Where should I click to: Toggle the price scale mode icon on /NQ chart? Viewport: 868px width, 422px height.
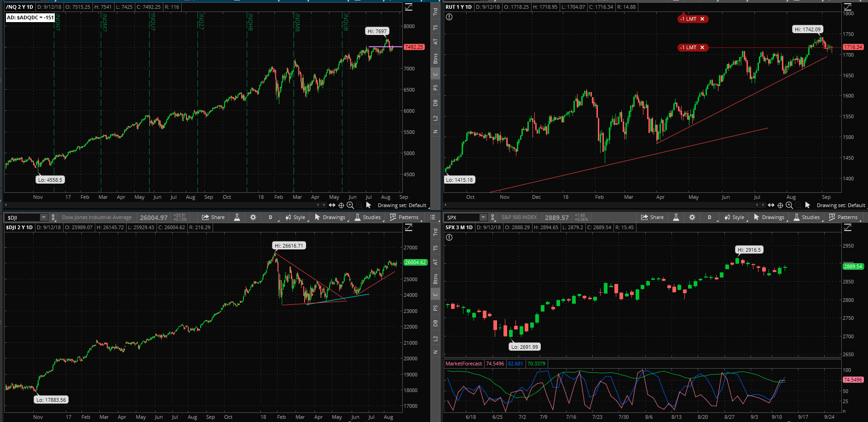tap(409, 7)
